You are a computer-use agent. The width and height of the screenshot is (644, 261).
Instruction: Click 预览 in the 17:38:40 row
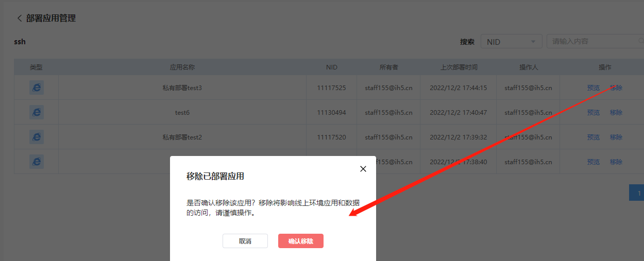point(594,162)
